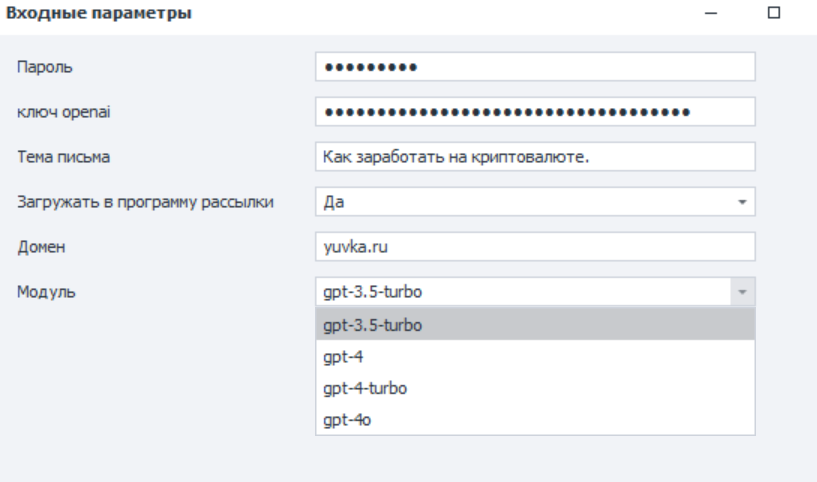This screenshot has width=817, height=482.
Task: Click the Домен field containing yuvka.ru
Action: tap(534, 246)
